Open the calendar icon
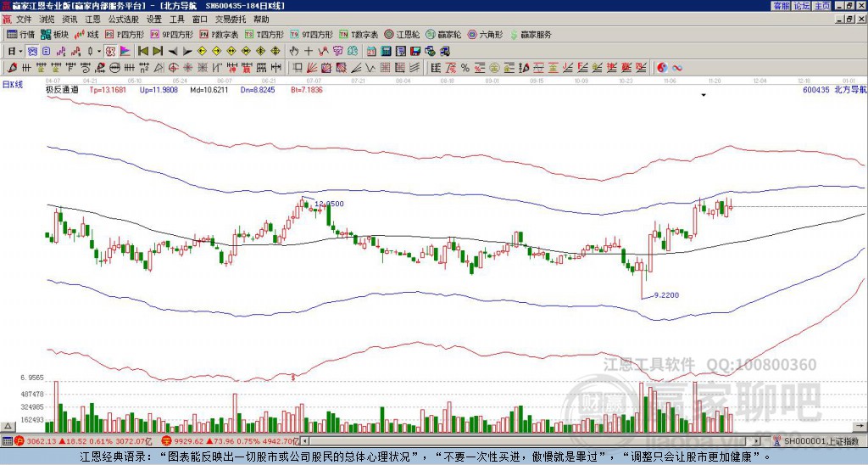This screenshot has width=868, height=465. pos(371,52)
